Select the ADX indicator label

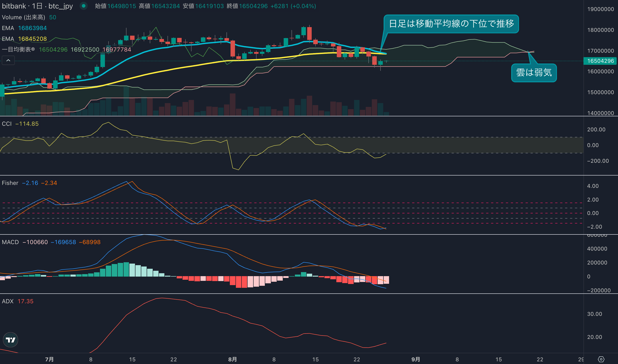tap(8, 301)
